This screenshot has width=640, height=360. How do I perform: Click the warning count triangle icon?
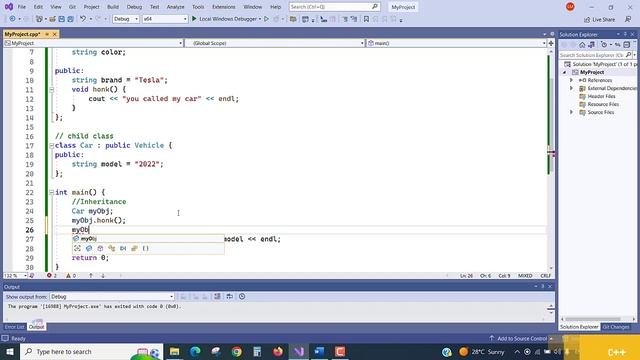pos(68,276)
